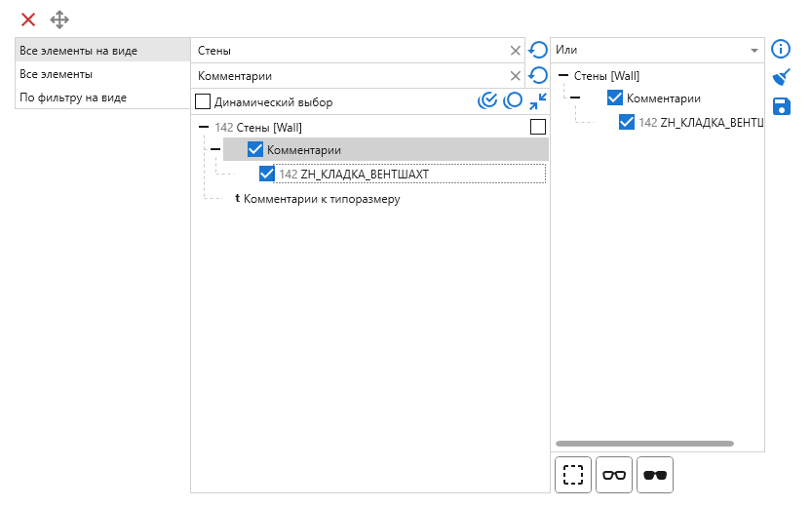The height and width of the screenshot is (507, 812).
Task: Click the red X close icon
Action: pos(28,19)
